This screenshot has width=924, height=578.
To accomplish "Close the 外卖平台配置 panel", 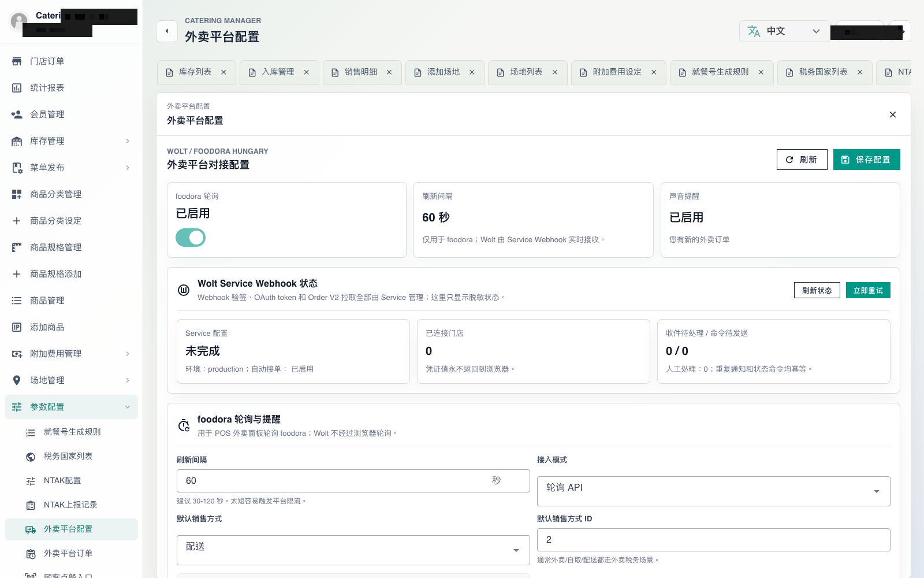I will (x=893, y=114).
